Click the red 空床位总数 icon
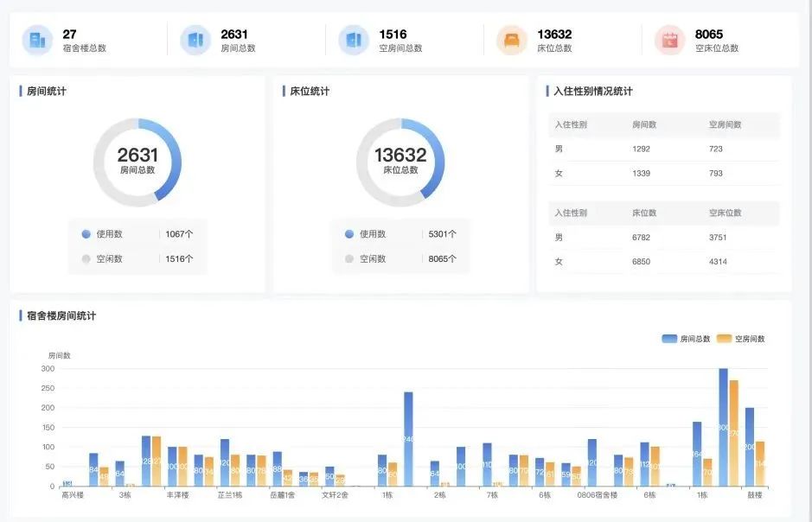 pyautogui.click(x=669, y=40)
